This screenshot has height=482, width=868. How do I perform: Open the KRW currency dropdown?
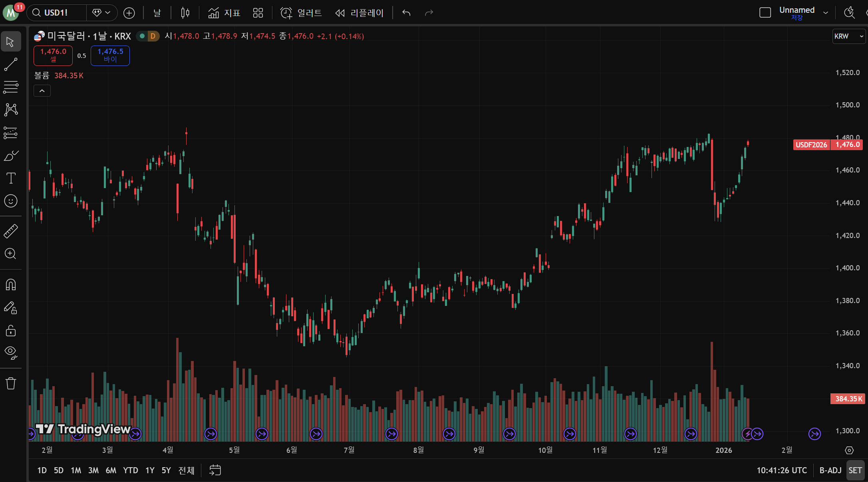pyautogui.click(x=849, y=36)
